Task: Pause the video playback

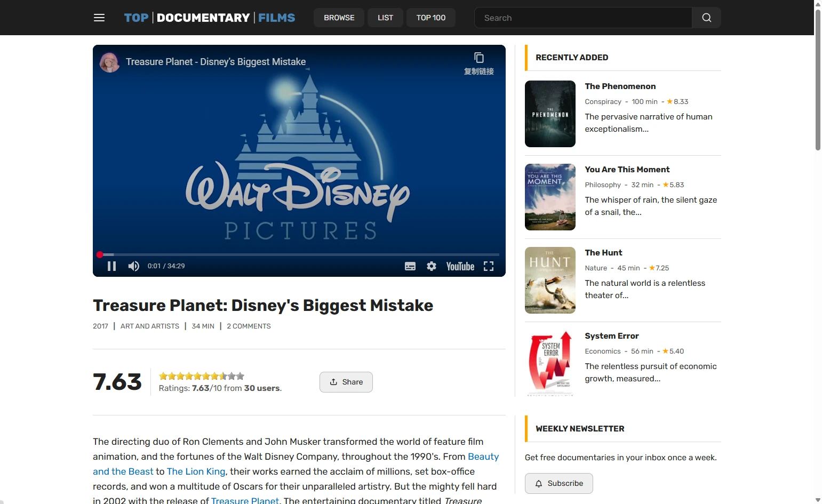Action: pos(111,266)
